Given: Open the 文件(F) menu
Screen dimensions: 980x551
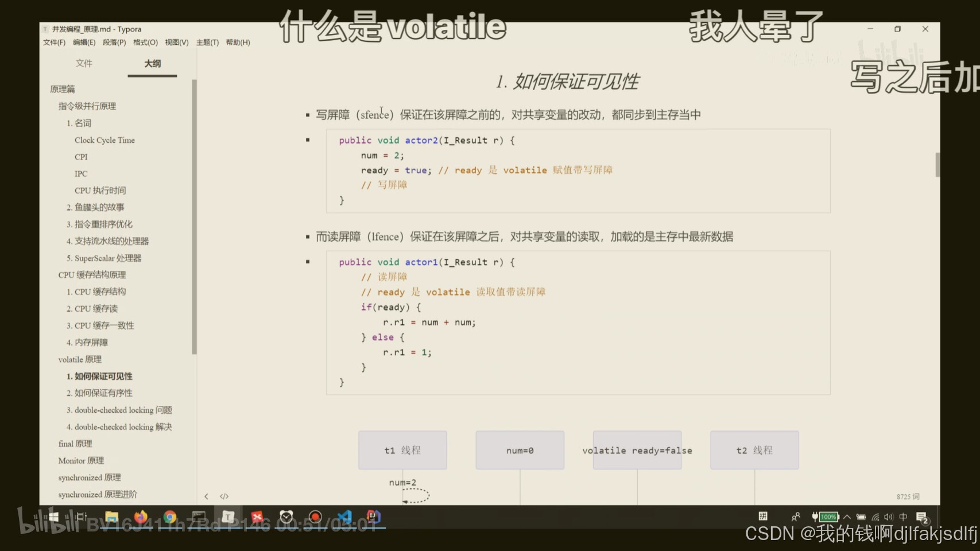Looking at the screenshot, I should pyautogui.click(x=54, y=42).
